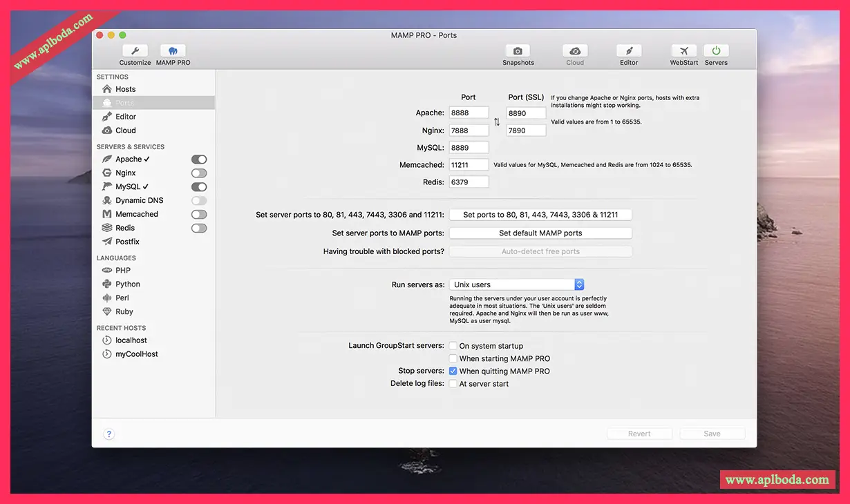Screen dimensions: 850x504
Task: Select the Editor settings sidebar icon
Action: (x=107, y=117)
